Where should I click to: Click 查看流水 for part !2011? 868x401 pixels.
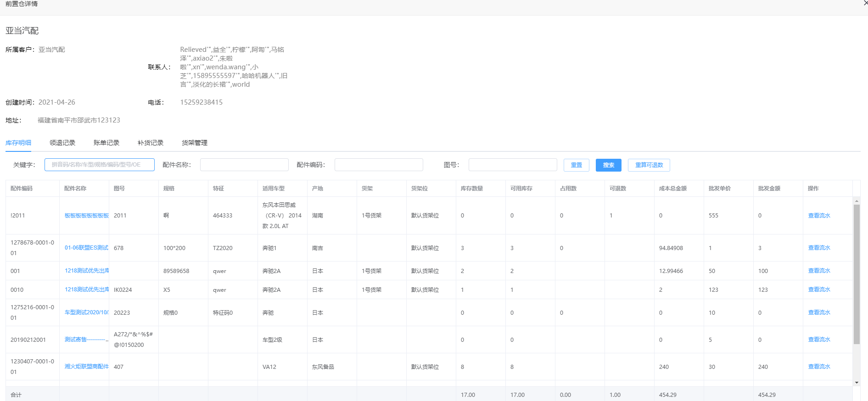[x=819, y=216]
